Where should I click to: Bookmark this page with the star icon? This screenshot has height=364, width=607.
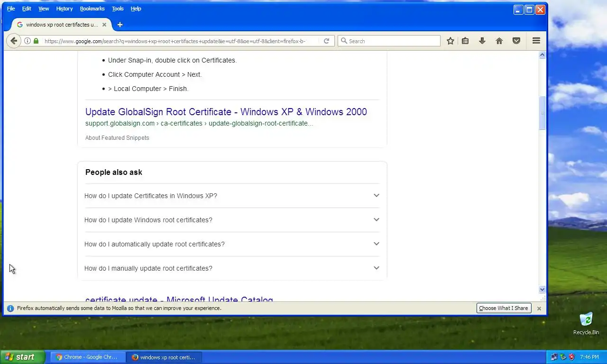[x=451, y=41]
